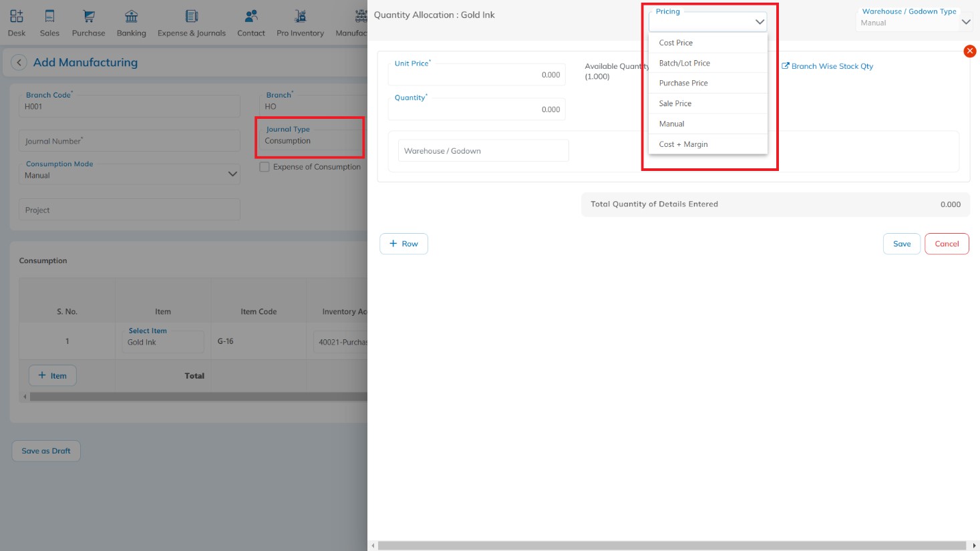Open Select Item field showing Gold Ink

(164, 342)
